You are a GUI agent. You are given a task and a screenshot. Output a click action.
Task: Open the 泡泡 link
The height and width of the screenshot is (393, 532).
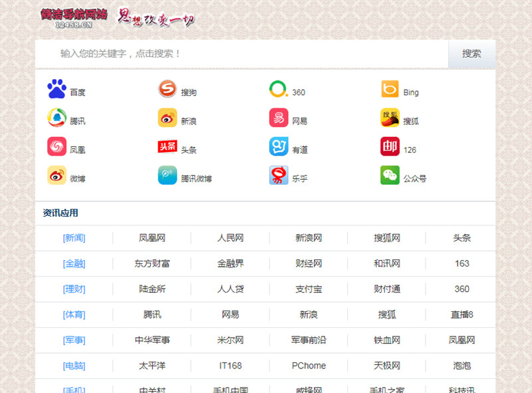tap(462, 366)
